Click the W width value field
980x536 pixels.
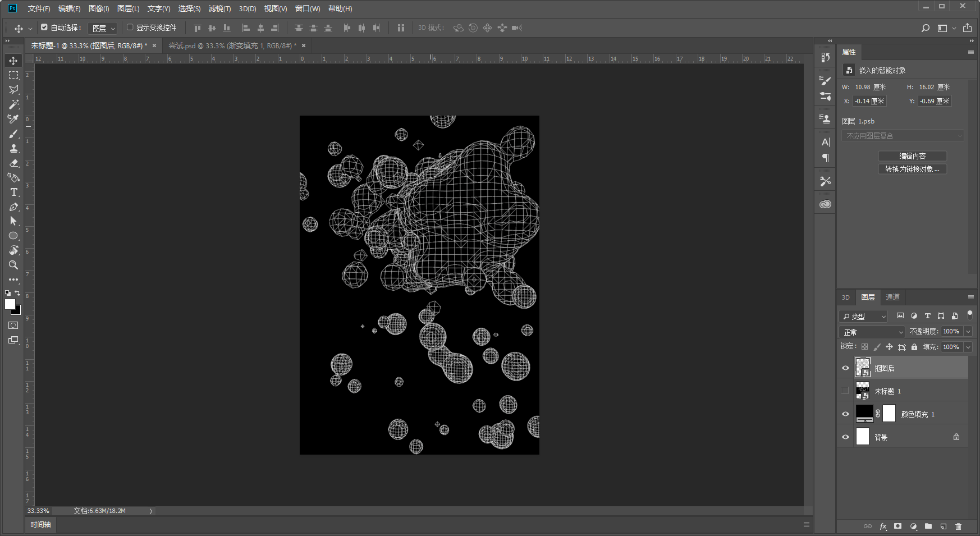pyautogui.click(x=871, y=87)
